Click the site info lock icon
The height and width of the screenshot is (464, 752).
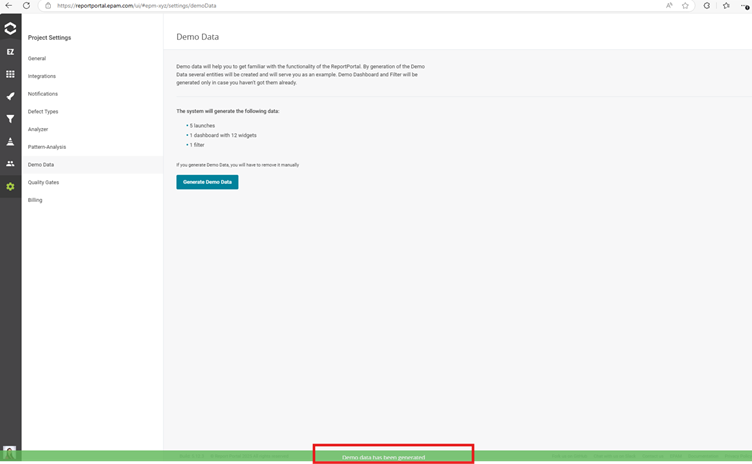coord(48,6)
